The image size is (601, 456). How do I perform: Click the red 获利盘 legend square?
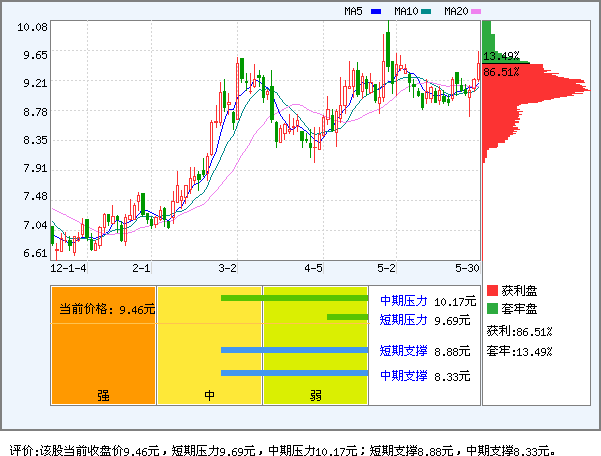tap(492, 290)
